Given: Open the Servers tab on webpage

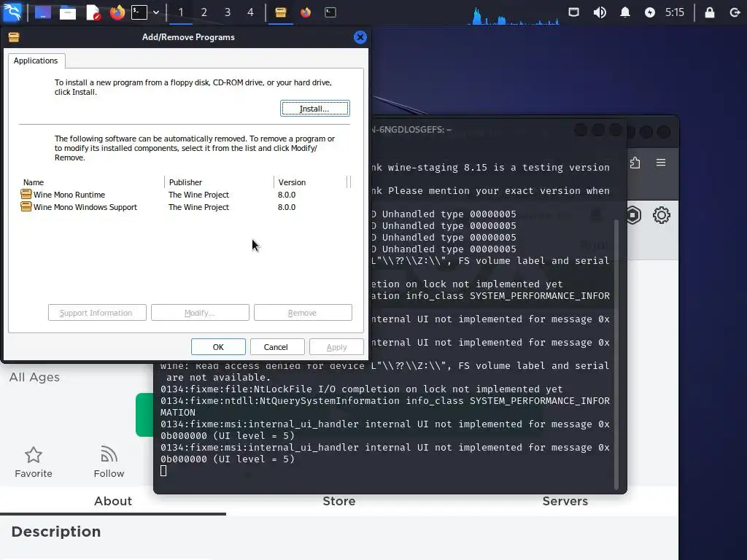Looking at the screenshot, I should [x=565, y=501].
